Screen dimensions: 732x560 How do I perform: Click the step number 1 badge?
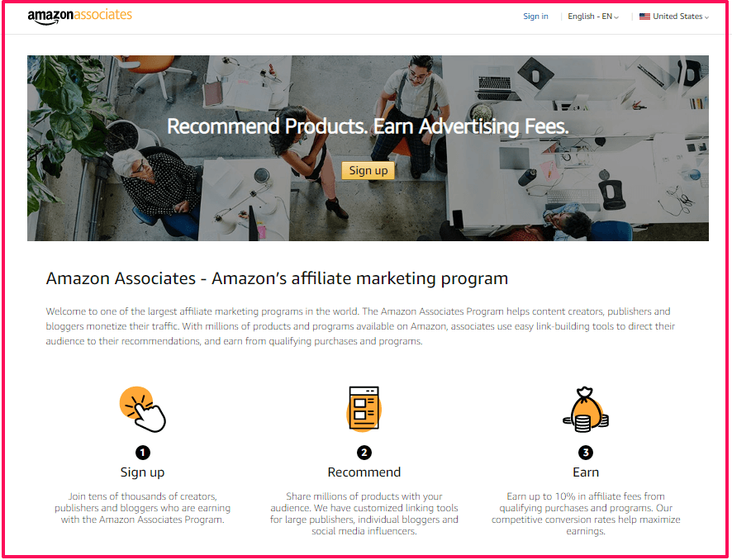point(143,452)
